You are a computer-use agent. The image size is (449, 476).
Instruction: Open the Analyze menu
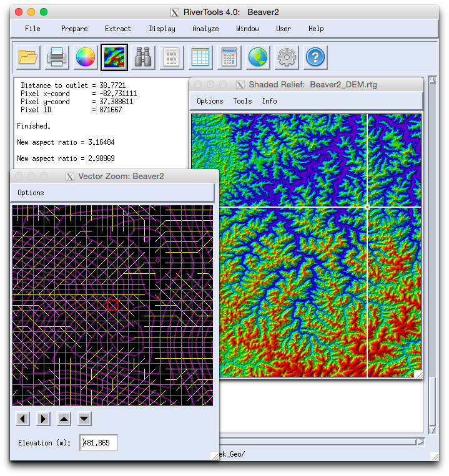click(205, 29)
